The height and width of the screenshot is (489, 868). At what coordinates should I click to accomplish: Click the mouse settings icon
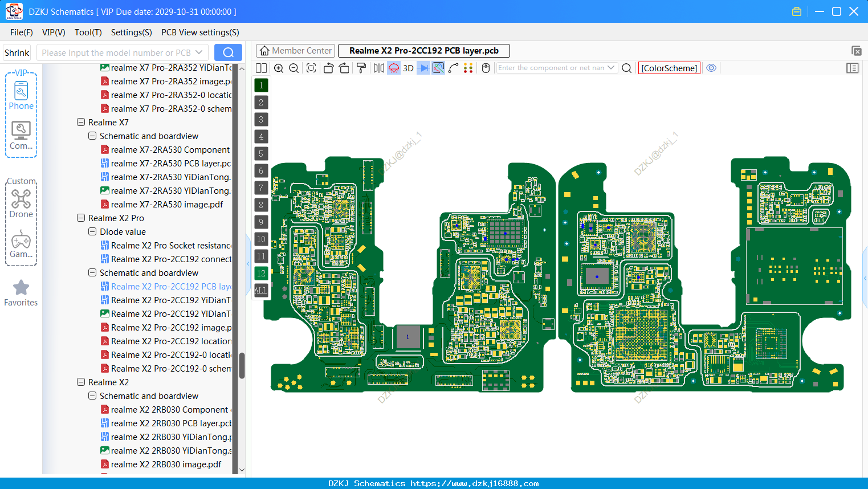coord(486,68)
